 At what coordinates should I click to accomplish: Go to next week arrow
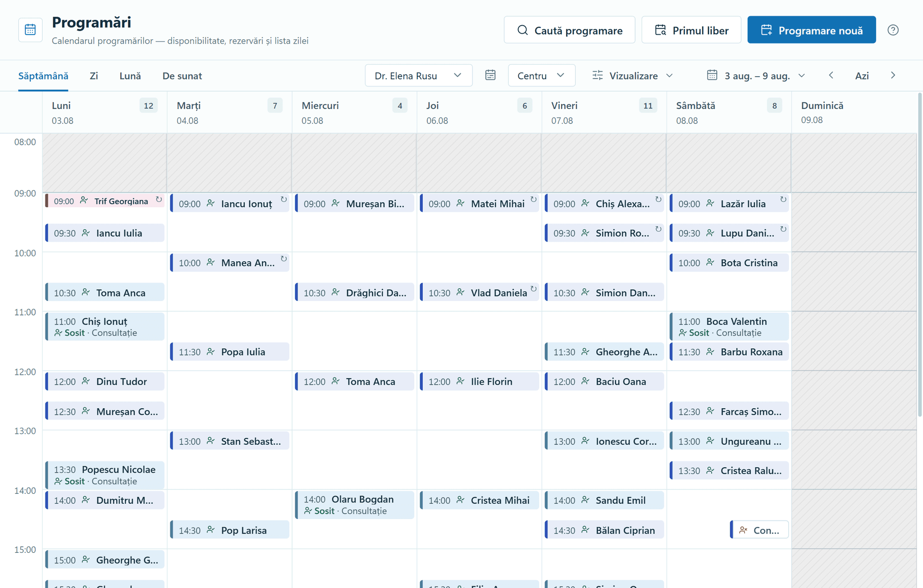(893, 75)
